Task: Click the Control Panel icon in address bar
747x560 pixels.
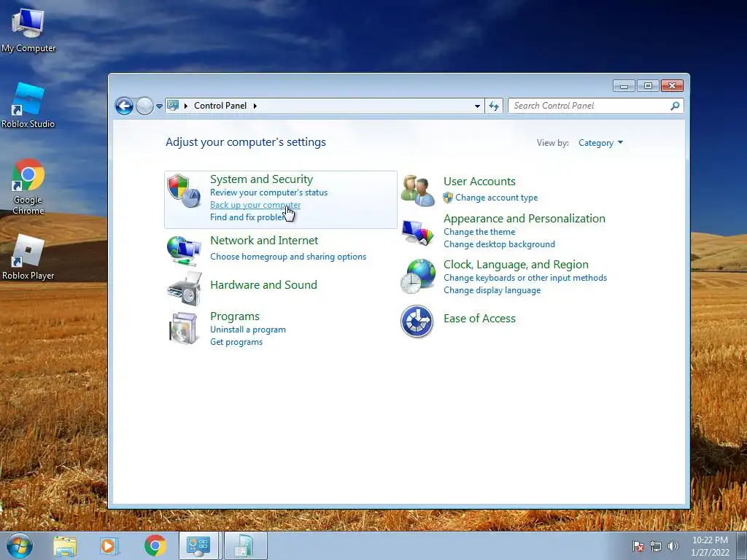Action: (x=173, y=105)
